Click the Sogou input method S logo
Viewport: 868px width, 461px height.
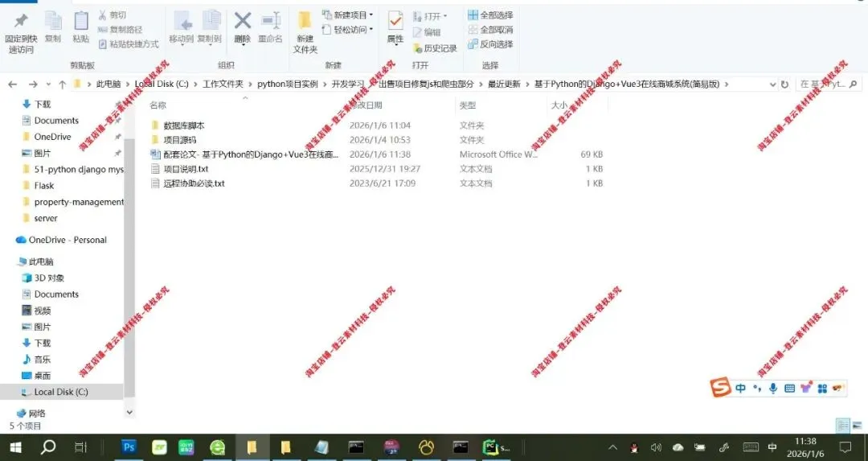click(720, 387)
